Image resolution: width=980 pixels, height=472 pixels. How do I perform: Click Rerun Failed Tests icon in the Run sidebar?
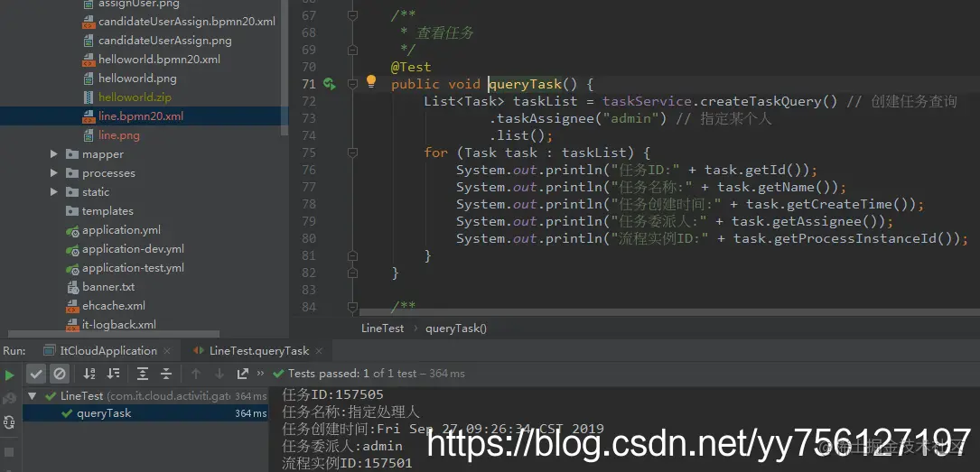tap(9, 398)
